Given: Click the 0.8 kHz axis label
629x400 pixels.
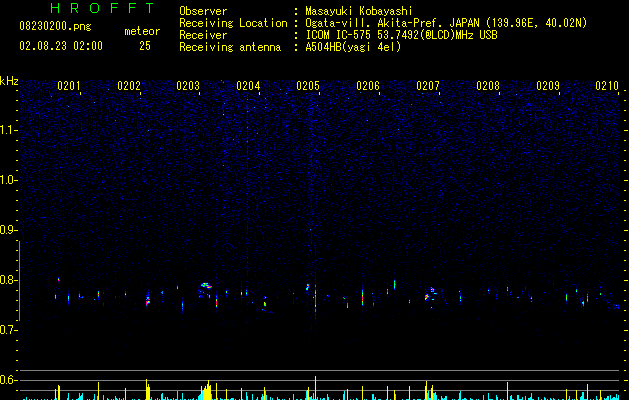Looking at the screenshot, I should [x=8, y=280].
